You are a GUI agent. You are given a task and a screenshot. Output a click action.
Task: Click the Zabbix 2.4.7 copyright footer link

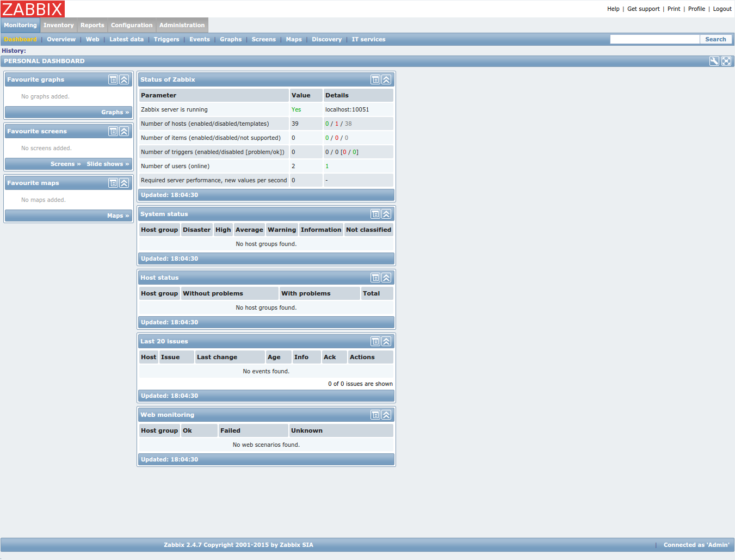(238, 545)
